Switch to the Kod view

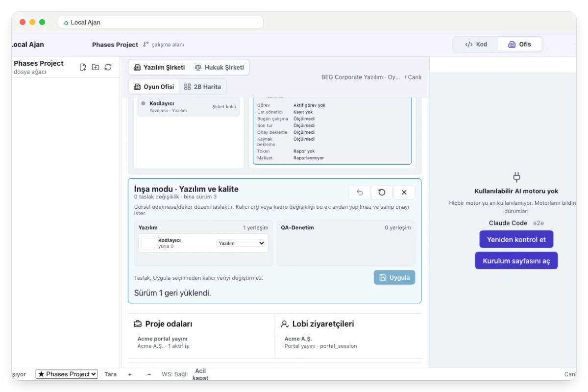point(476,44)
